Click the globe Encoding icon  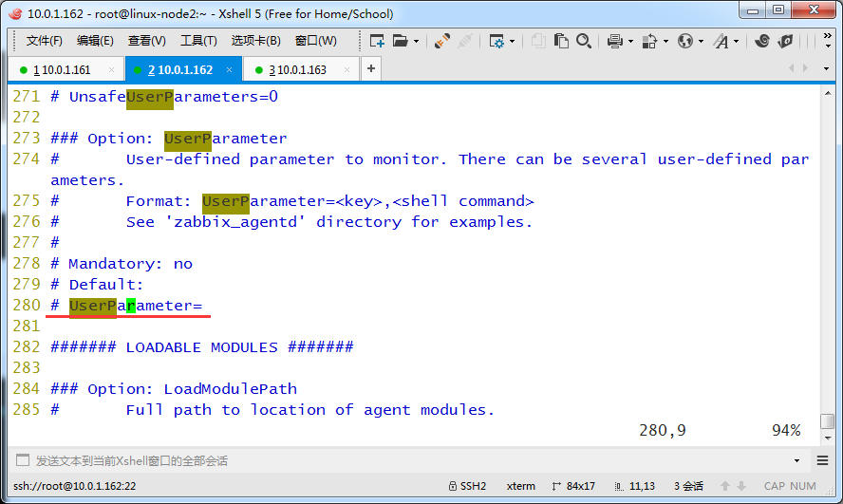685,41
